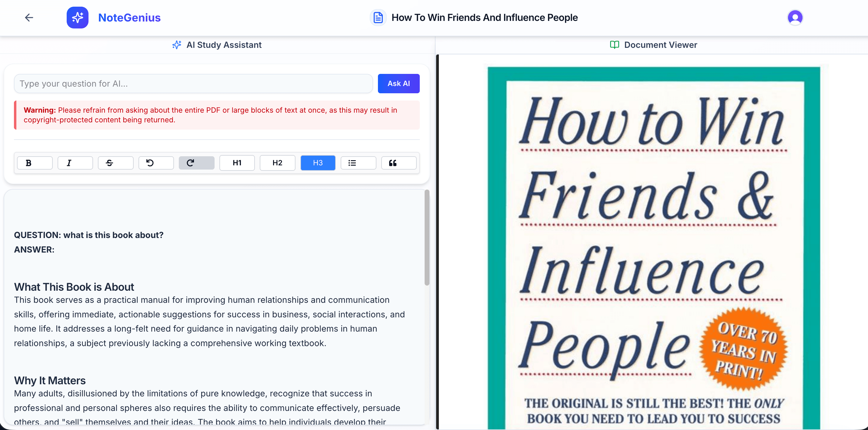The height and width of the screenshot is (430, 868).
Task: Place cursor in 'Why It Matters' heading
Action: click(50, 381)
